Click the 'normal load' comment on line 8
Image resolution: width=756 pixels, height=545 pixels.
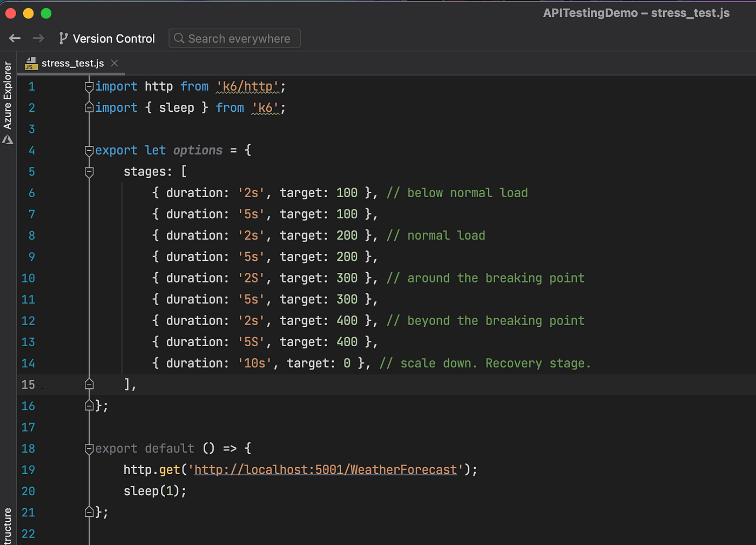[x=436, y=236]
